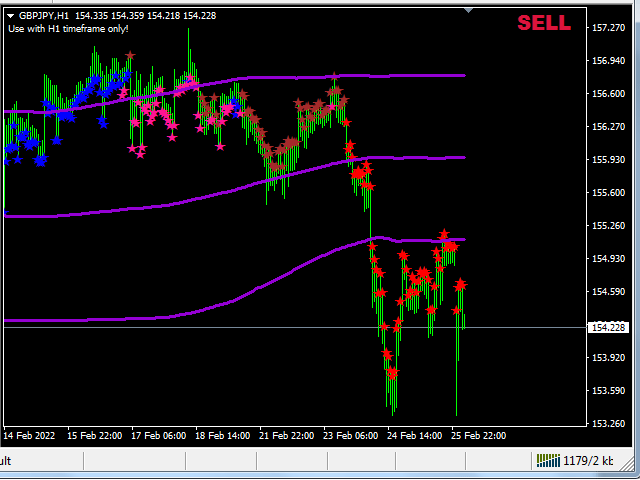Viewport: 640px width, 480px height.
Task: Click the GBPJPY,H1 symbol title
Action: click(x=44, y=16)
